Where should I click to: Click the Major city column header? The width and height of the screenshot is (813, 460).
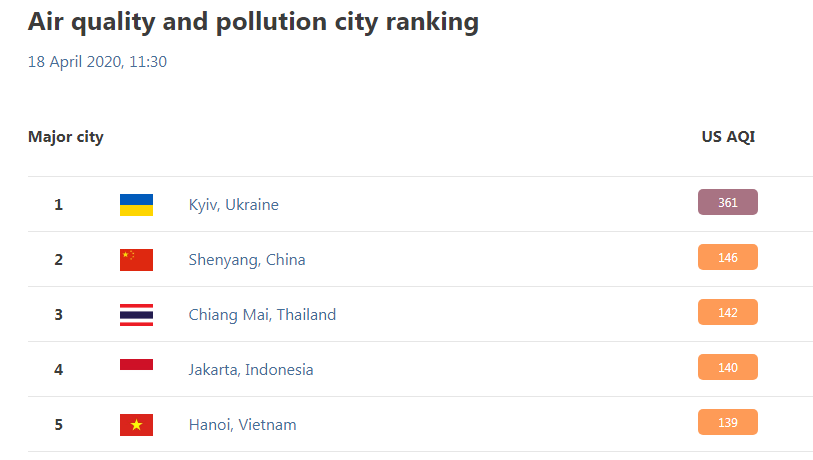pos(65,137)
